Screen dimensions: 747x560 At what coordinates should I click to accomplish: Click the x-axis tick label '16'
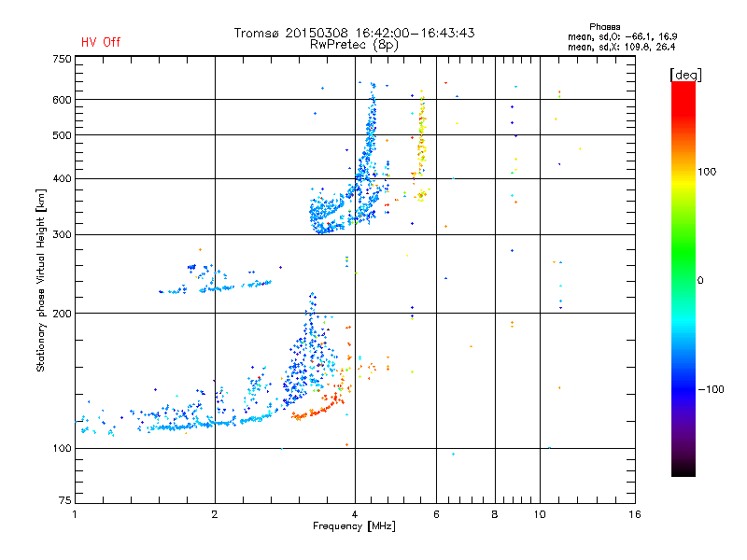(635, 514)
